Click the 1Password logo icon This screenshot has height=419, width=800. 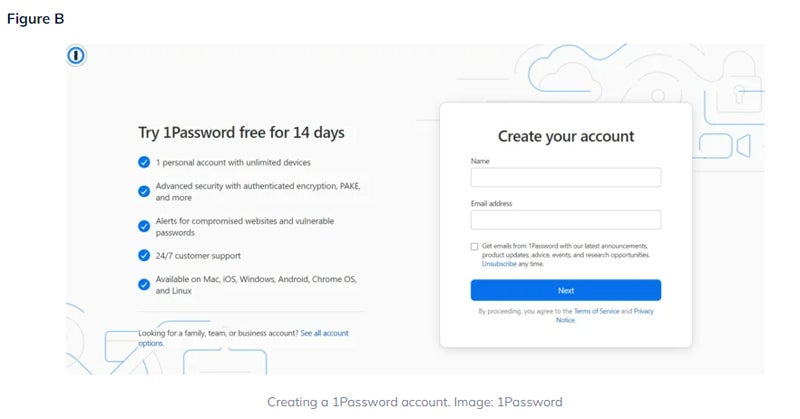pyautogui.click(x=77, y=56)
